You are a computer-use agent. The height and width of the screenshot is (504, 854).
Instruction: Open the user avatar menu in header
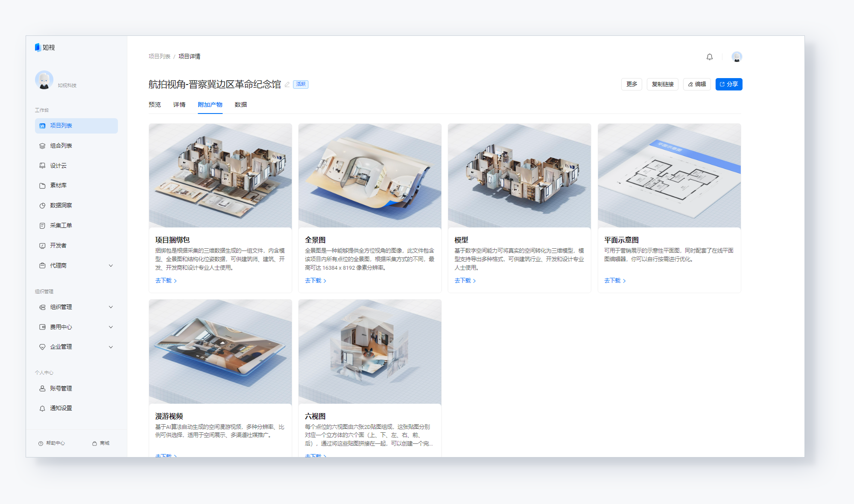coord(737,57)
